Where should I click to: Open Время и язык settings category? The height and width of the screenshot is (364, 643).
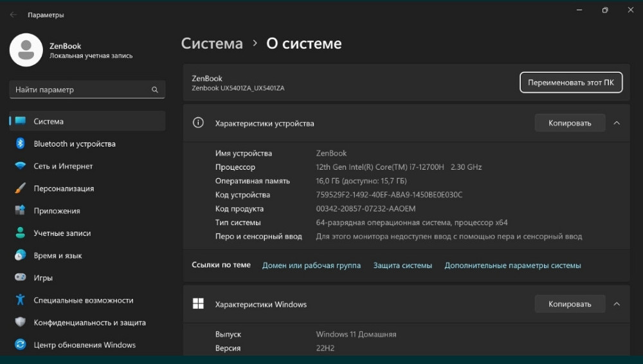58,255
